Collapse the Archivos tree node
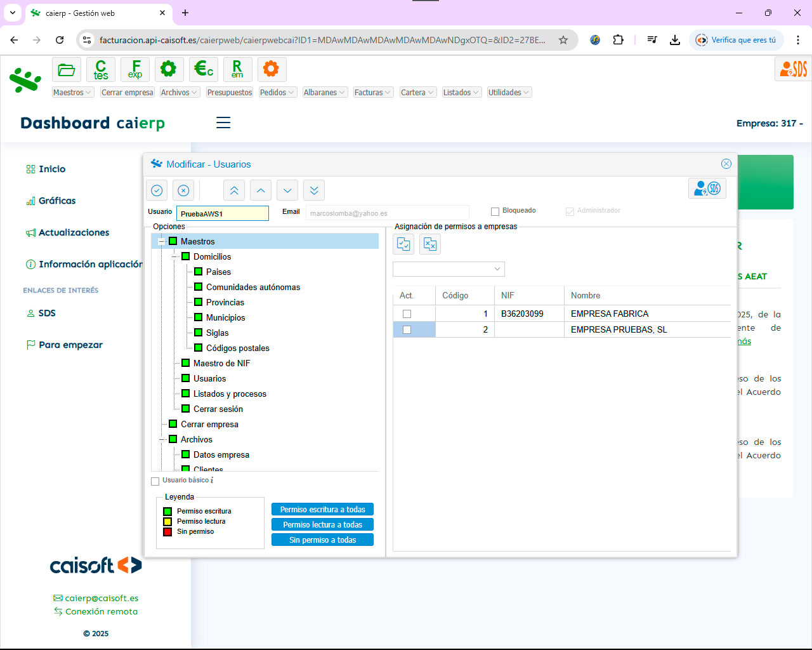The image size is (812, 650). pos(161,439)
